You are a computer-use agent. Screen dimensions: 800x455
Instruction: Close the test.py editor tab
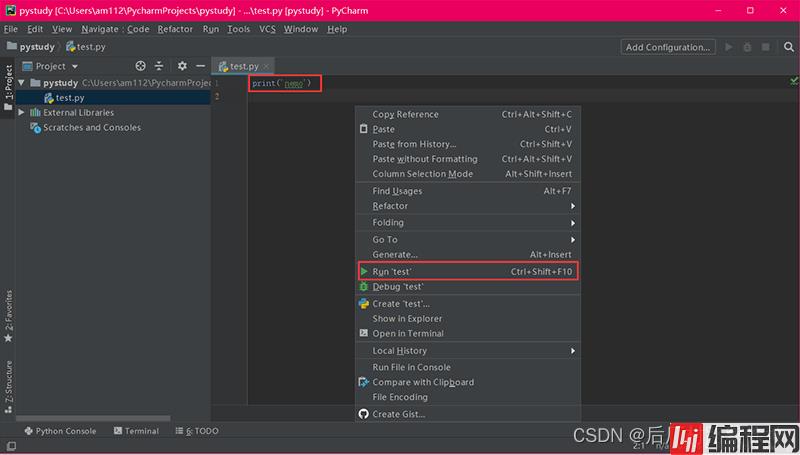(266, 66)
